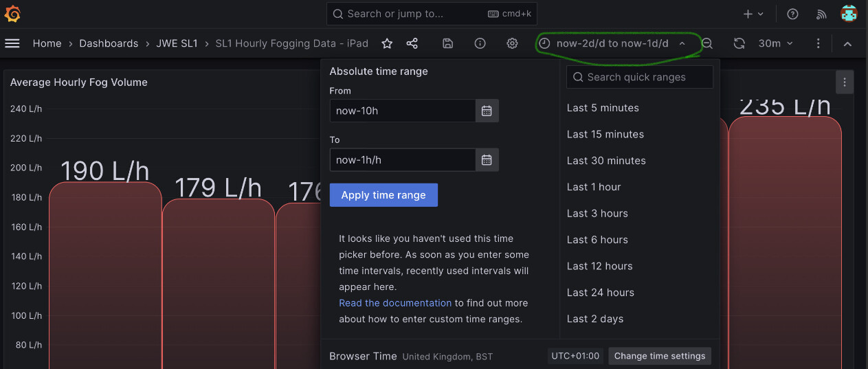The height and width of the screenshot is (369, 868).
Task: Open SL1 Hourly Fogging Data - iPad breadcrumb
Action: point(291,43)
